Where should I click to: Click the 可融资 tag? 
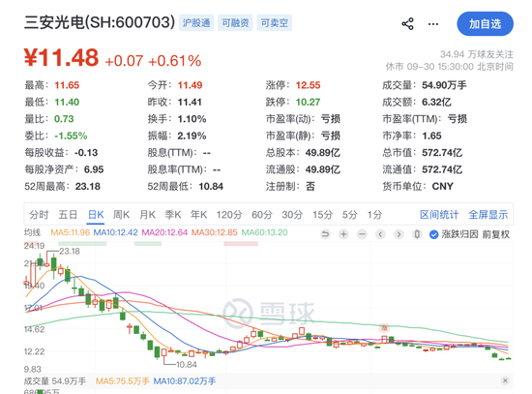(235, 23)
